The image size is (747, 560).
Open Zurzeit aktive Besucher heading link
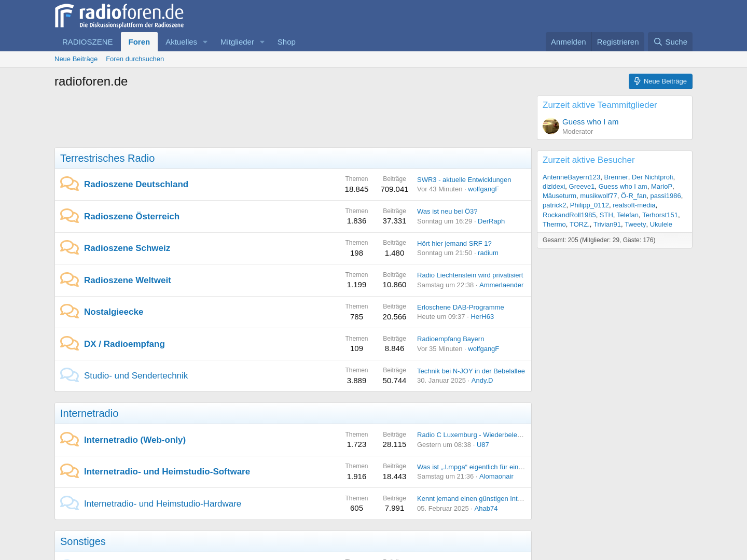[x=588, y=160]
